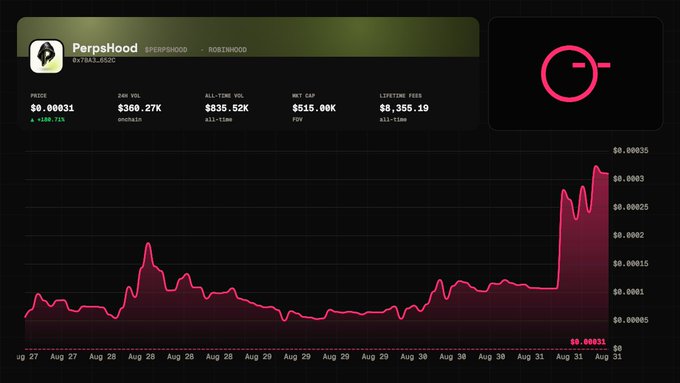Click the highest price peak above $0.0003

[x=596, y=167]
